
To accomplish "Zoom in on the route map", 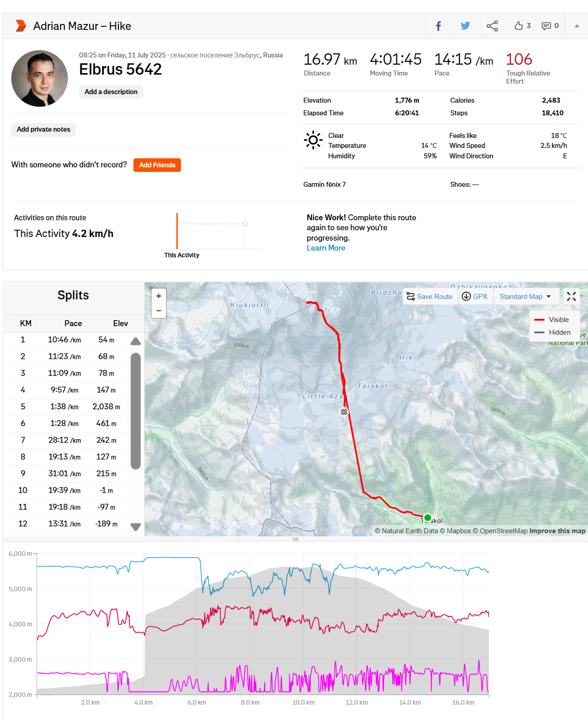I will tap(159, 296).
